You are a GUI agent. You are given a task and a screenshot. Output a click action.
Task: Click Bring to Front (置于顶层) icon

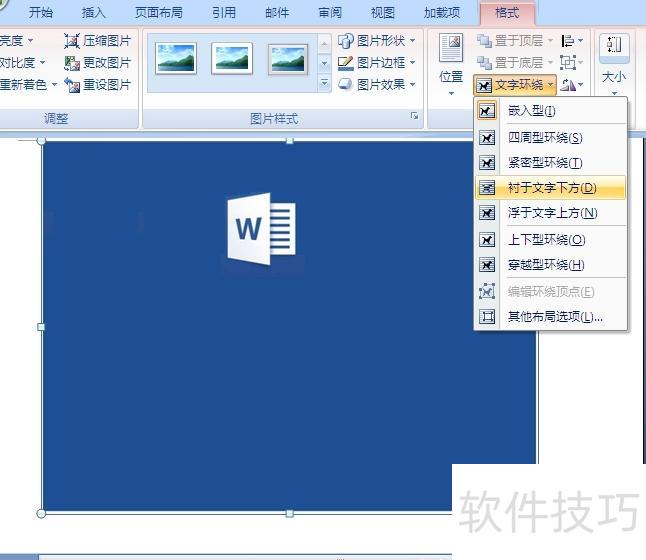click(484, 41)
